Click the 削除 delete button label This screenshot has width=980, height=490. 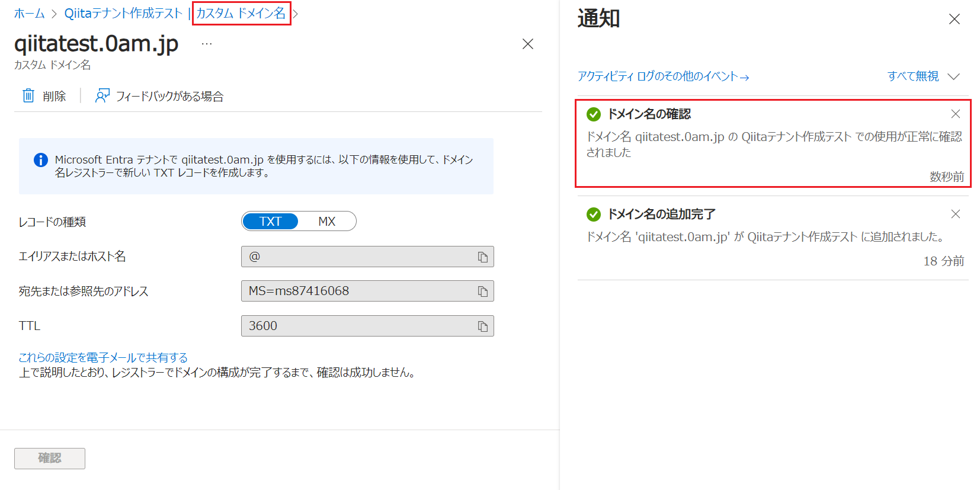pos(55,96)
